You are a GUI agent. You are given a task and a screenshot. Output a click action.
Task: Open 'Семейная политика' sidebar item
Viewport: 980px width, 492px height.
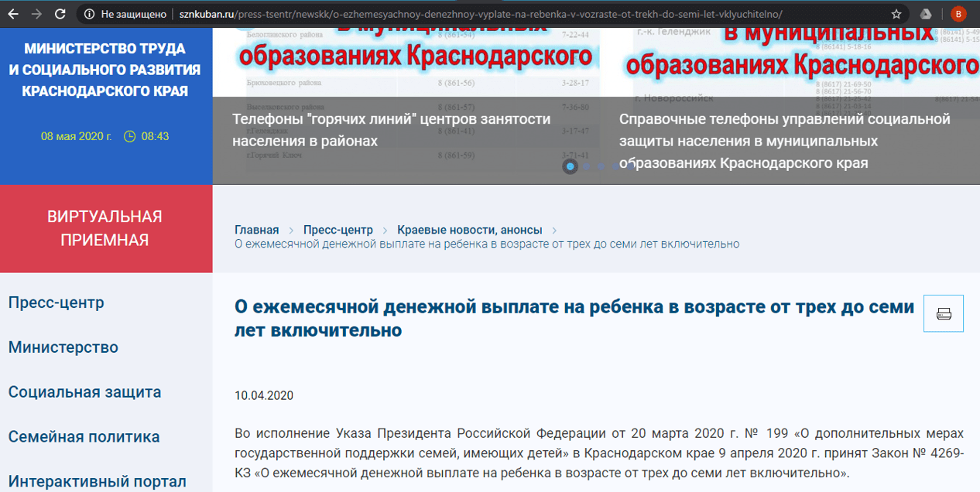point(84,437)
